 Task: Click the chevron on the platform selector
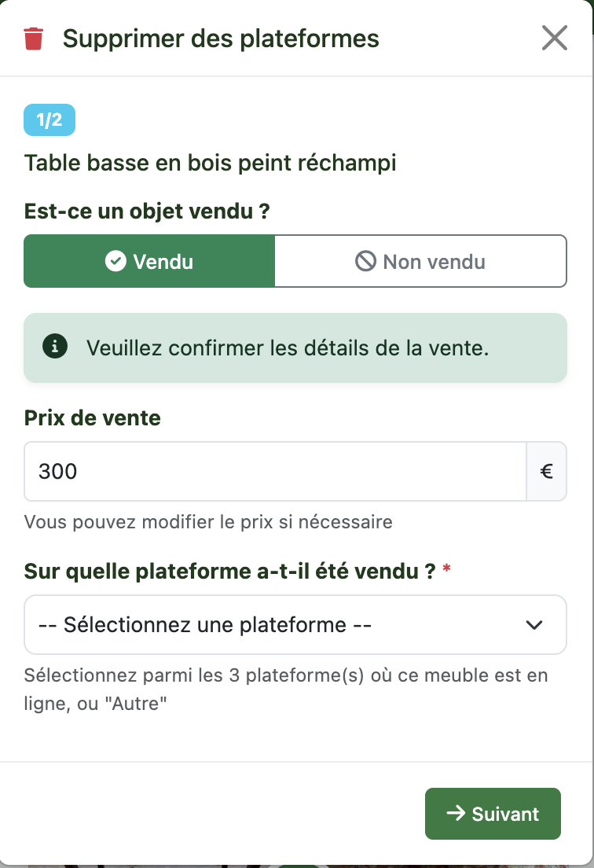pyautogui.click(x=535, y=624)
